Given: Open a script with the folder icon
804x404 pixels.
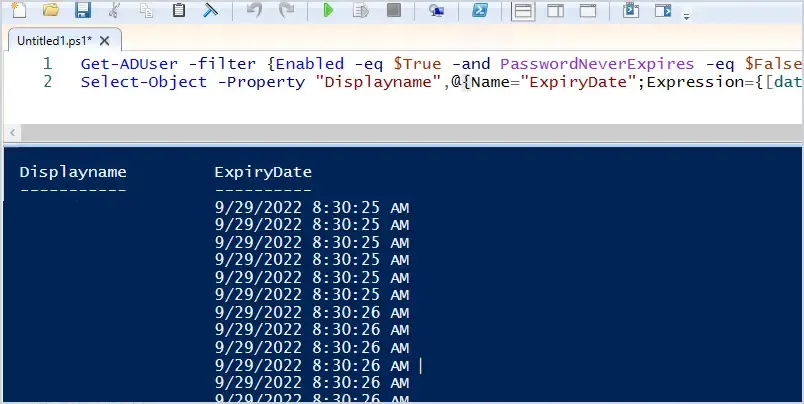Looking at the screenshot, I should [50, 11].
